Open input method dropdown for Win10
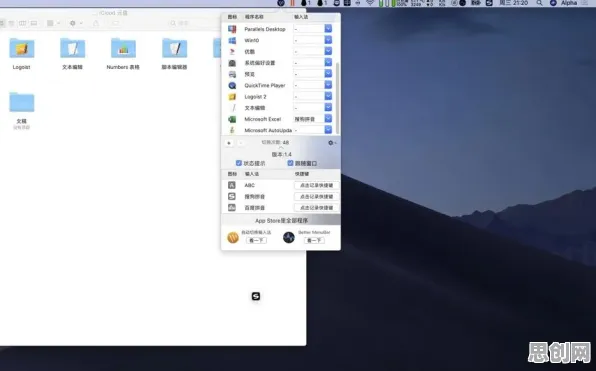Viewport: 596px width, 371px height. [x=328, y=40]
